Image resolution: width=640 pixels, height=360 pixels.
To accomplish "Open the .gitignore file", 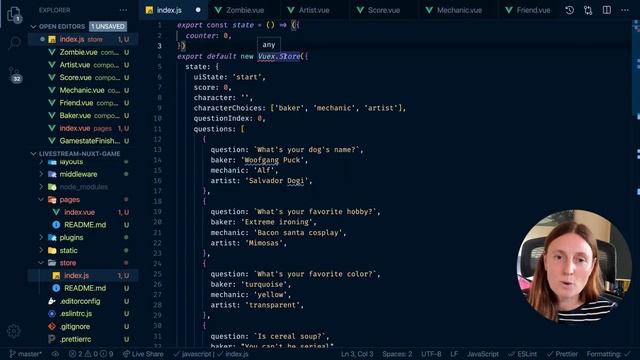I will coord(83,327).
